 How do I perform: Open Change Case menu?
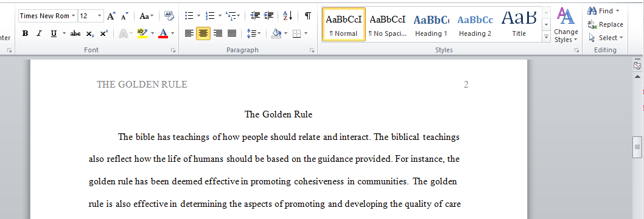[x=147, y=16]
